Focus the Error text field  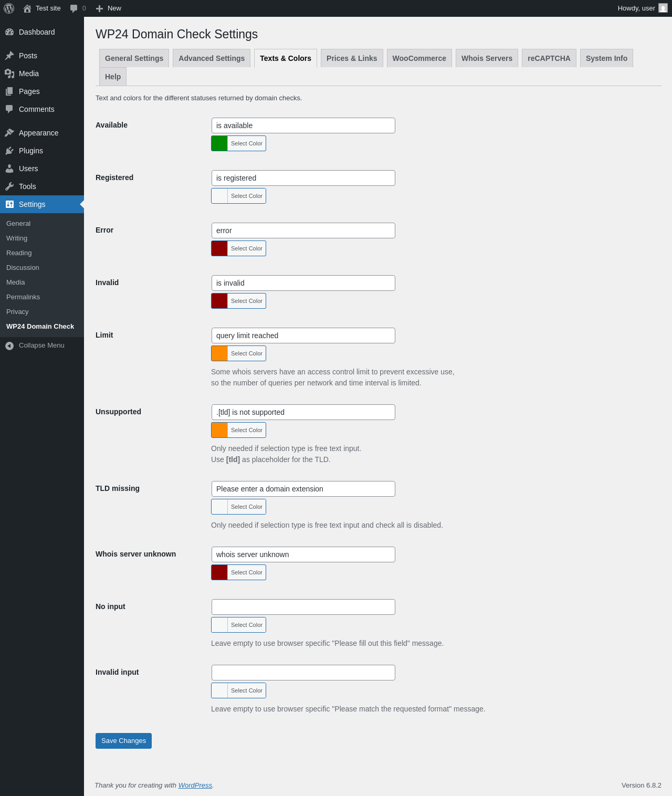tap(303, 231)
